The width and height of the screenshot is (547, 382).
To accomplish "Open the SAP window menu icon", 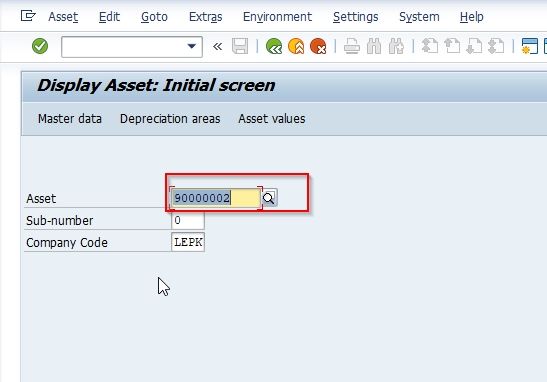I will coord(28,16).
